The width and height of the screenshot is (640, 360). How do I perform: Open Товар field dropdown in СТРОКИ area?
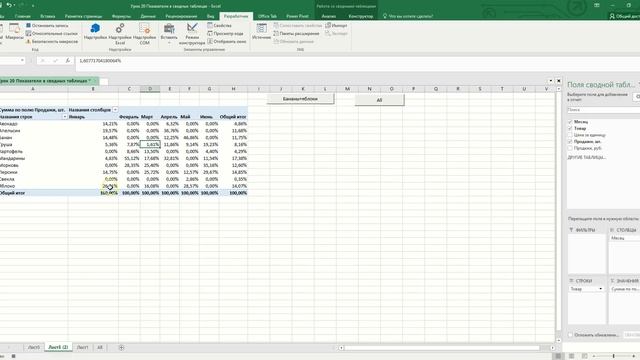tap(600, 289)
